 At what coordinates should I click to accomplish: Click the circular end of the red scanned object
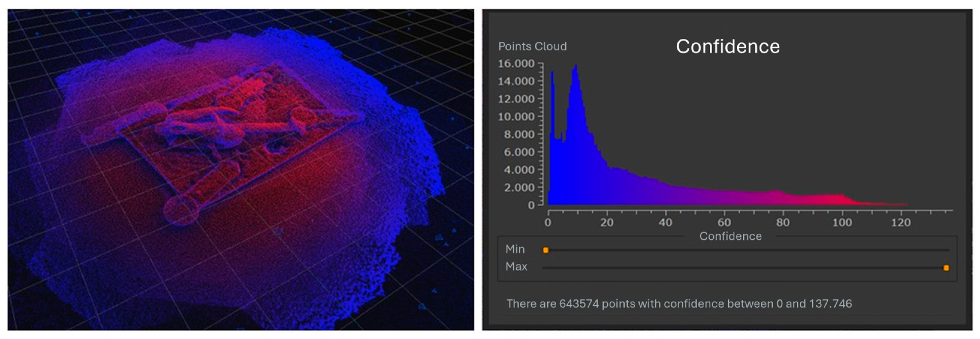click(x=182, y=210)
